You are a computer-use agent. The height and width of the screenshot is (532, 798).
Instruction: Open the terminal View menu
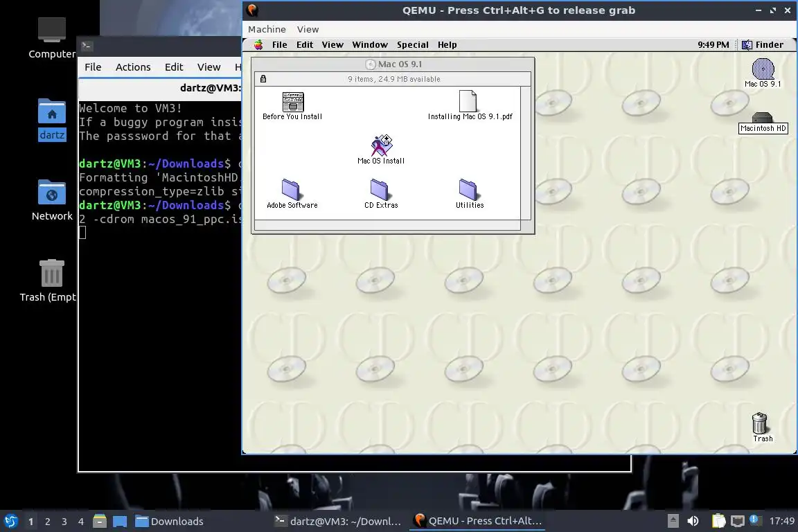(209, 67)
